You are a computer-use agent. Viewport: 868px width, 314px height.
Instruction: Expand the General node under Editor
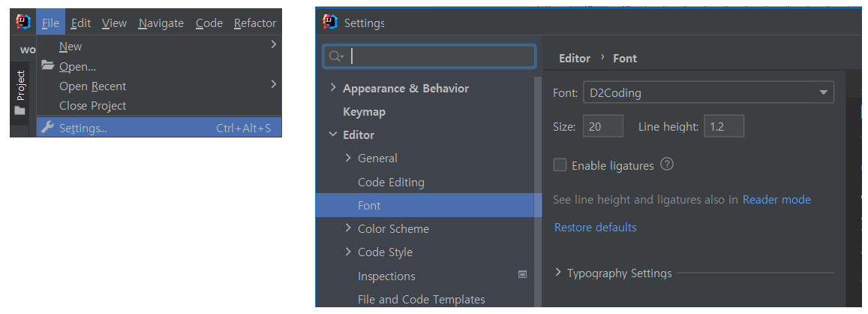[348, 158]
